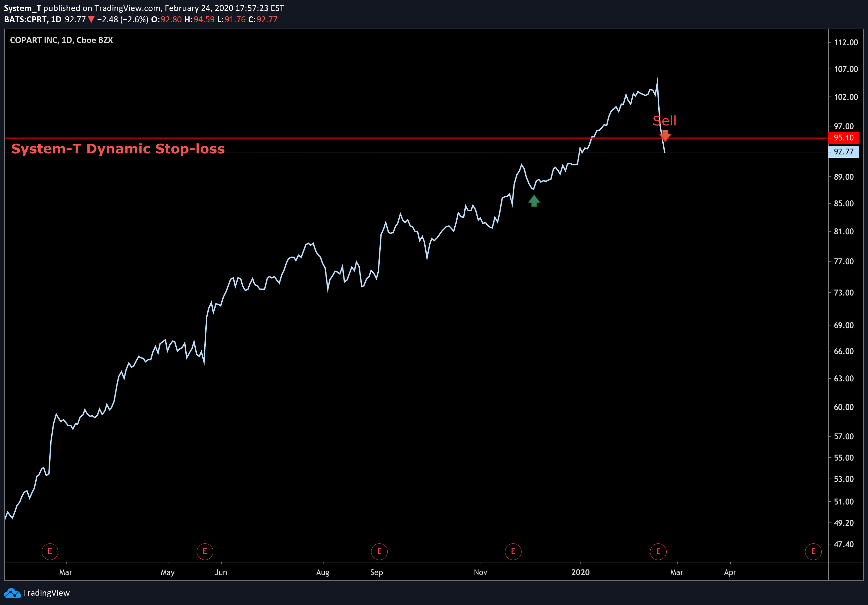Click the earnings marker before Mar 2020
Viewport: 868px width, 605px height.
(658, 551)
